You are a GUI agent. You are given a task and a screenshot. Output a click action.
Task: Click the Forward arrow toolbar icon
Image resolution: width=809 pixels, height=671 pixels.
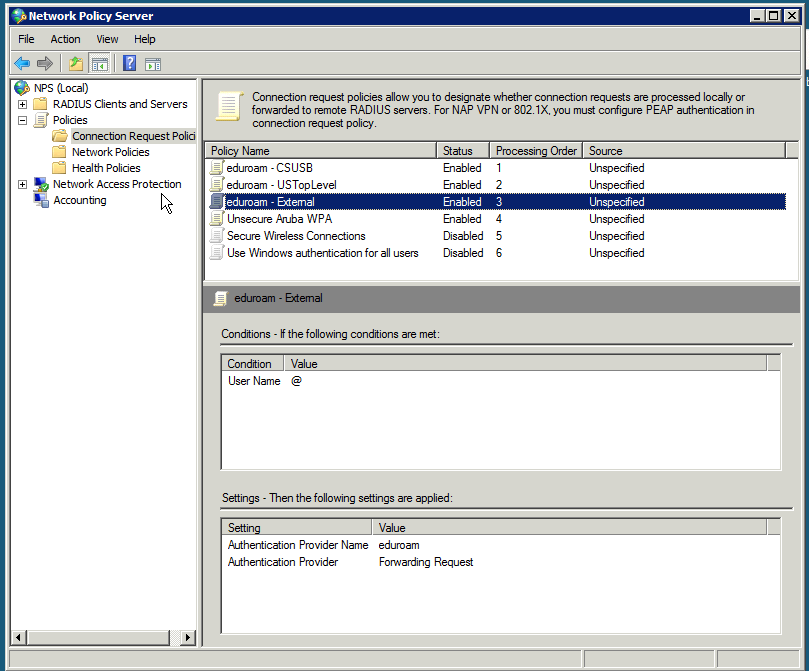coord(45,63)
